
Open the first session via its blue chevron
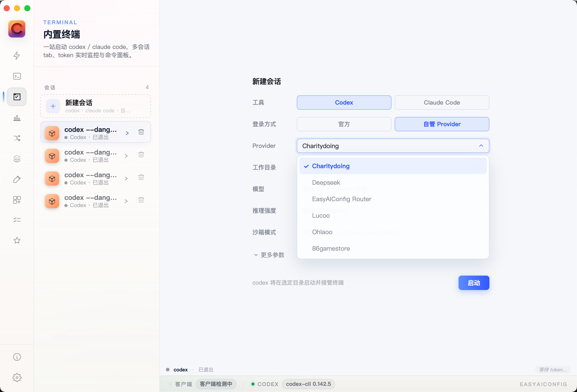click(127, 133)
